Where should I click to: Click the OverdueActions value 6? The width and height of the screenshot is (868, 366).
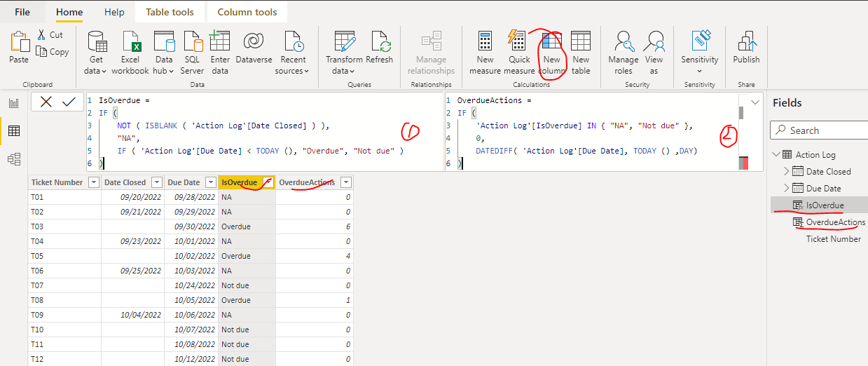coord(314,227)
